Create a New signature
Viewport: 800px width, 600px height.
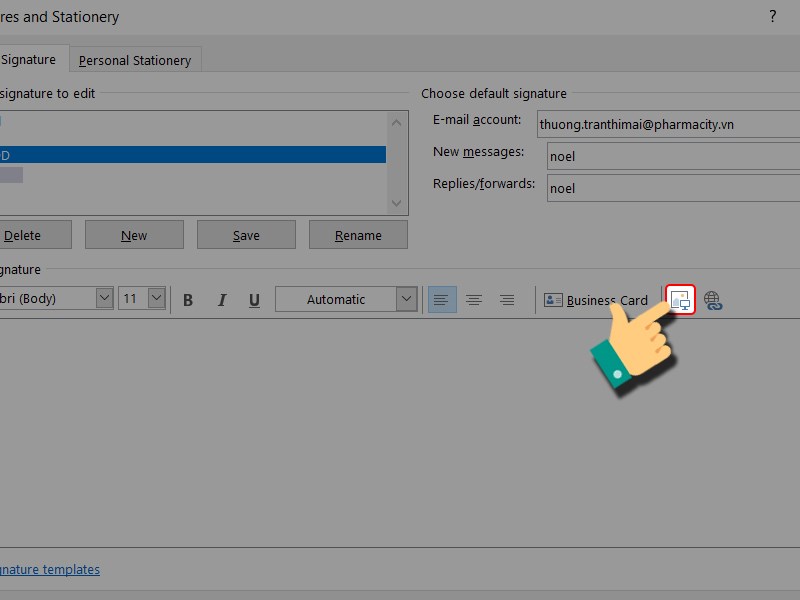(134, 235)
